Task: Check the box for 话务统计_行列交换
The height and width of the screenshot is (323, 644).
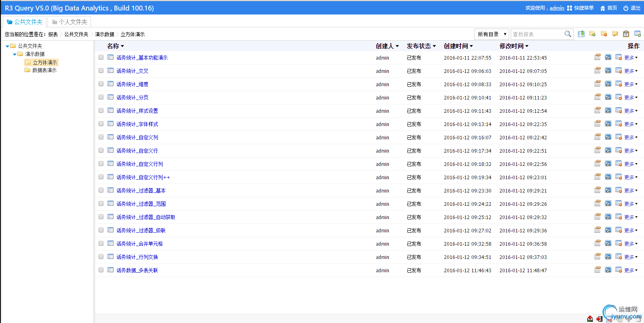Action: (101, 257)
